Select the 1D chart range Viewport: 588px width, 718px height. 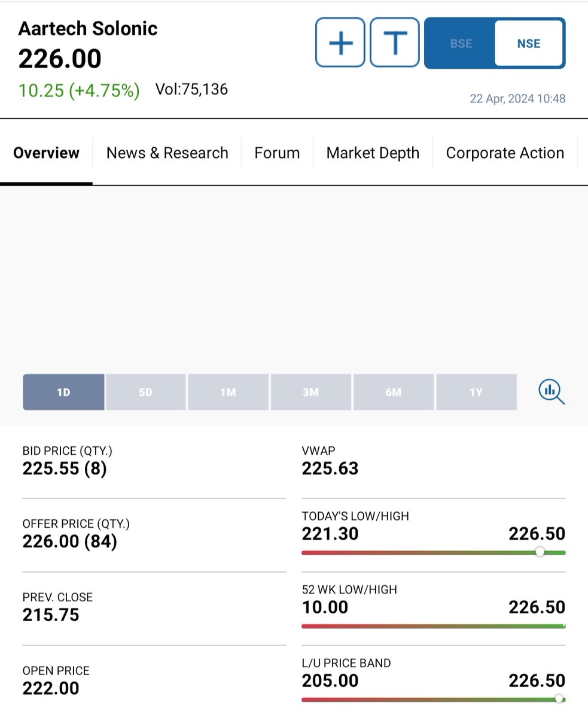click(63, 393)
